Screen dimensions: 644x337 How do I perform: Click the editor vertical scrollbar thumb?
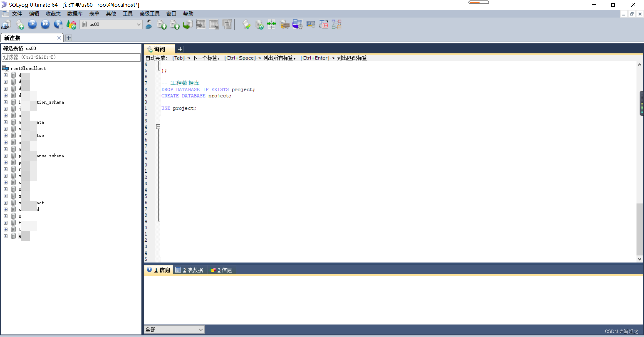coord(640,230)
